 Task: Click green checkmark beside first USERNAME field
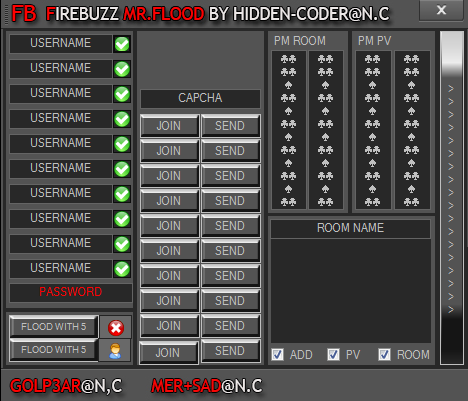[x=122, y=44]
